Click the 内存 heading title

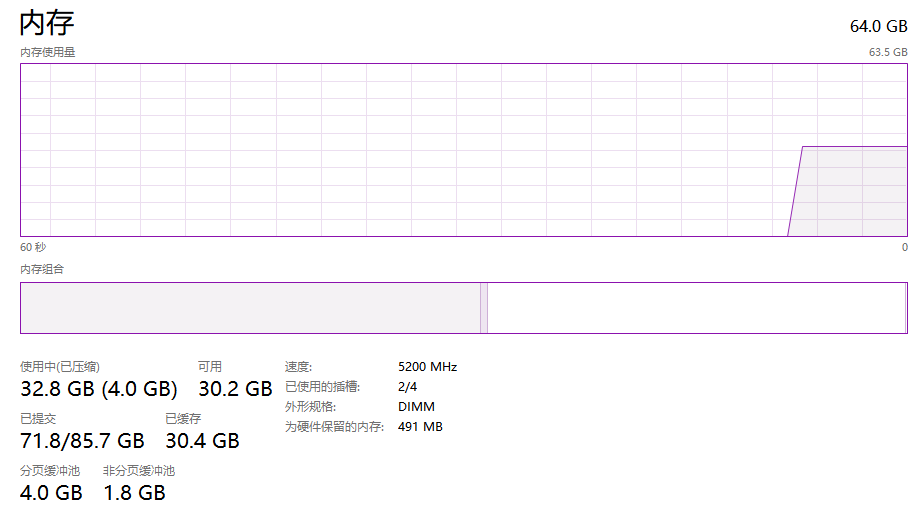click(47, 24)
